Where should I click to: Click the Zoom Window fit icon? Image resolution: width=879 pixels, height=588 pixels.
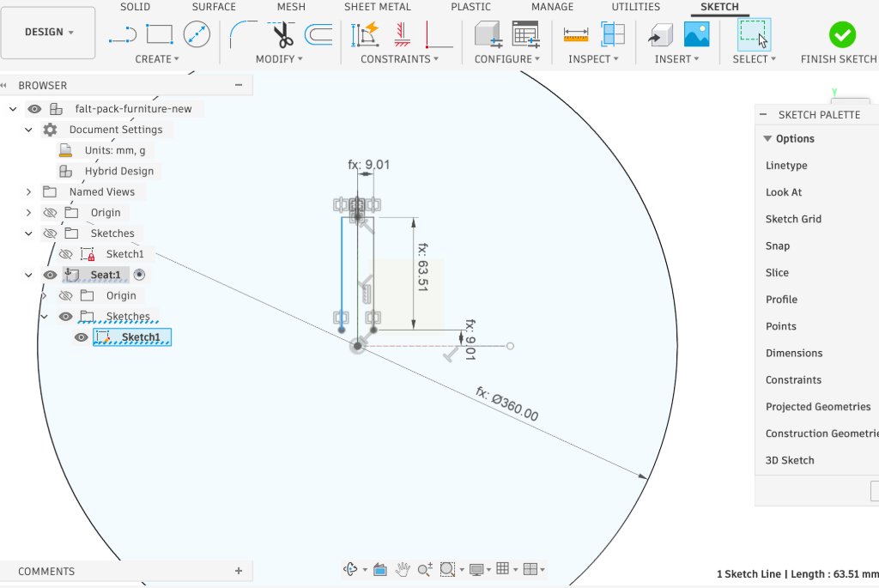tap(446, 569)
